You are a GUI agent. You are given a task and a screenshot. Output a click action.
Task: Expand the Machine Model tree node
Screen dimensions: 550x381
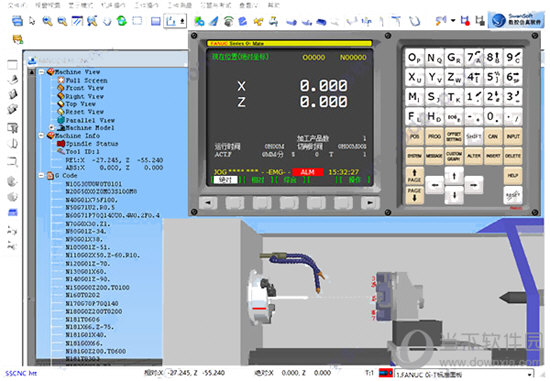click(x=52, y=127)
